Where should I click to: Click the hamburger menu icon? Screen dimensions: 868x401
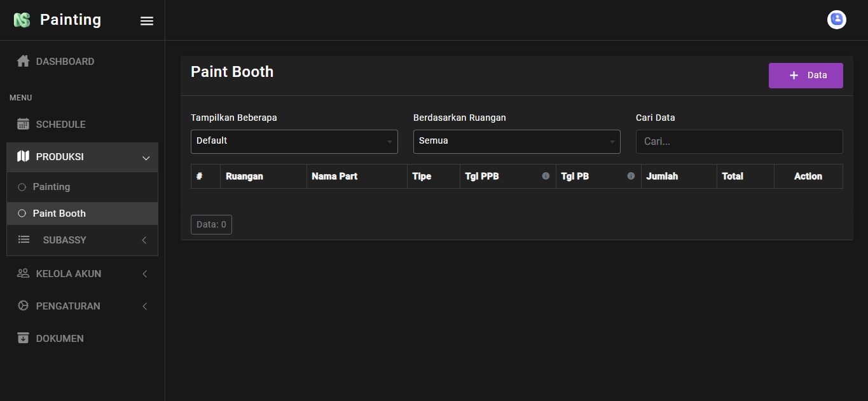(147, 21)
